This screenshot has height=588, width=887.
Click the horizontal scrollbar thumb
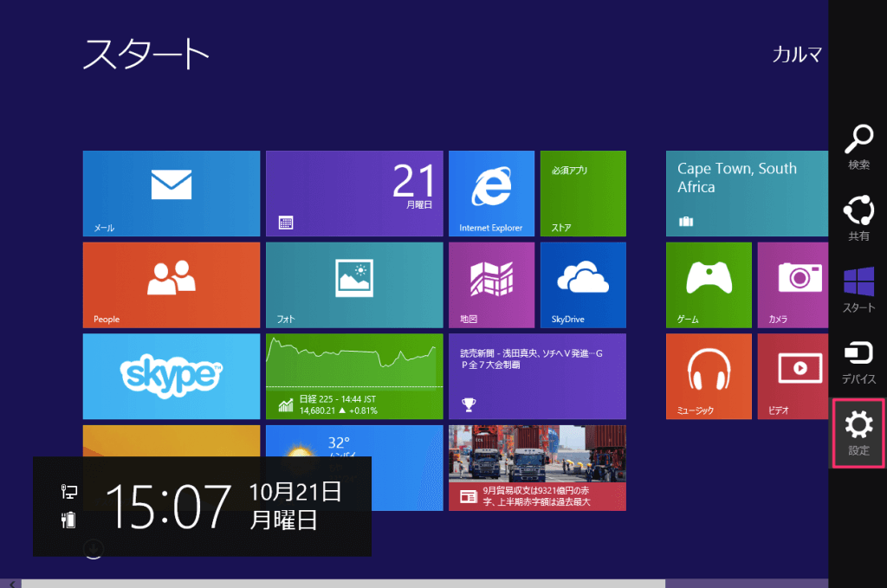(343, 584)
